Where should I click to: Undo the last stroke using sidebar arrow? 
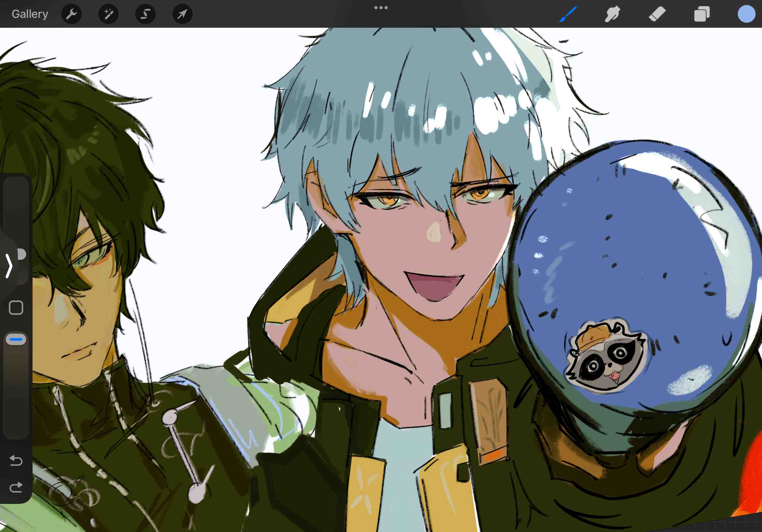pos(16,460)
